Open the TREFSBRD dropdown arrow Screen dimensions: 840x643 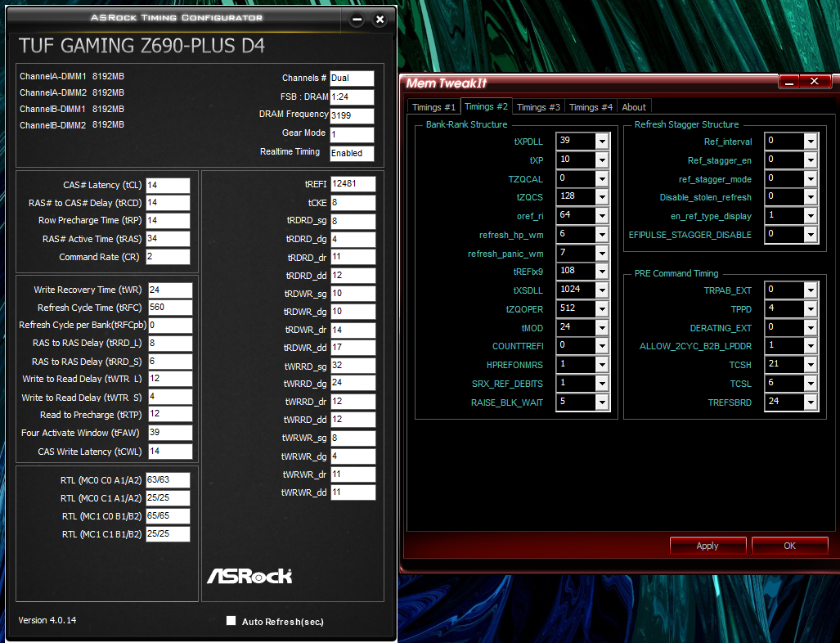tap(810, 402)
